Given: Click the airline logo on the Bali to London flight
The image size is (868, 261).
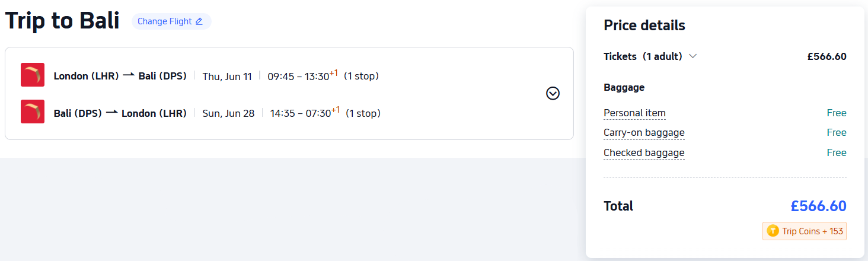Looking at the screenshot, I should click(33, 112).
